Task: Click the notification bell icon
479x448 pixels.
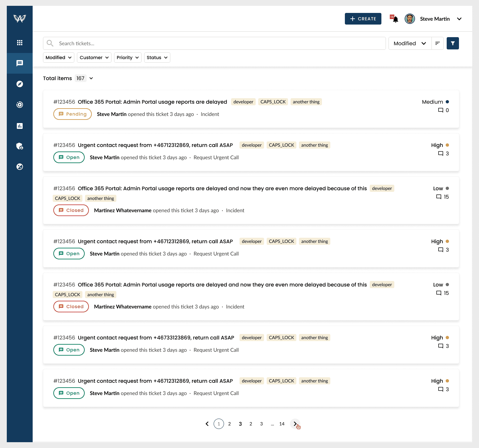Action: tap(395, 19)
